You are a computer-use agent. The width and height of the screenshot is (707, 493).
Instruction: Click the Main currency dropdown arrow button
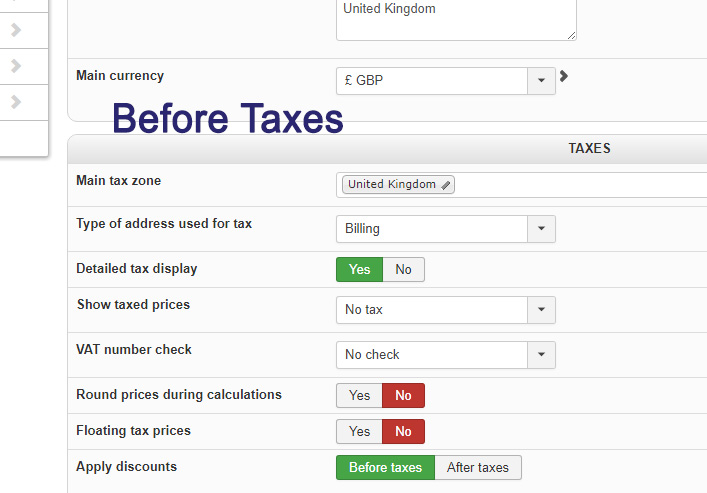click(x=541, y=81)
